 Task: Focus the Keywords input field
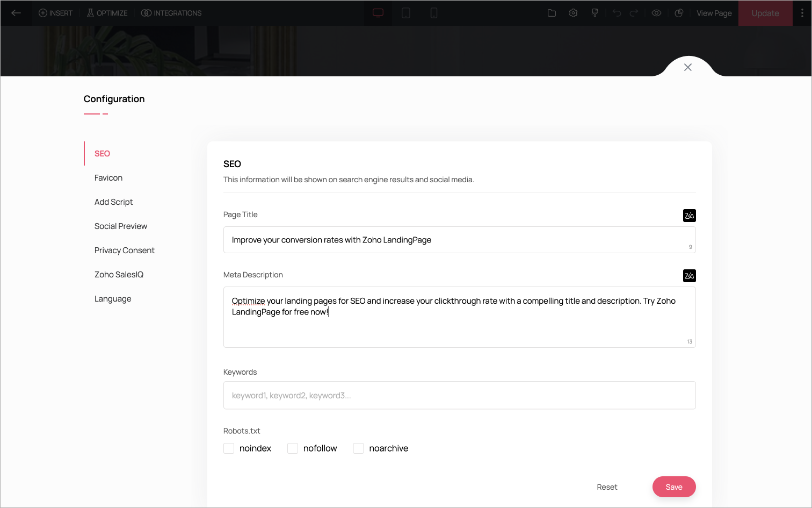pos(460,395)
